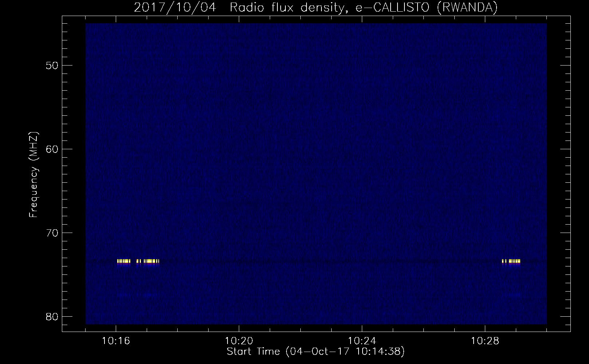Click the '10:16' time tick label
Viewport: 589px width, 364px height.
click(116, 341)
